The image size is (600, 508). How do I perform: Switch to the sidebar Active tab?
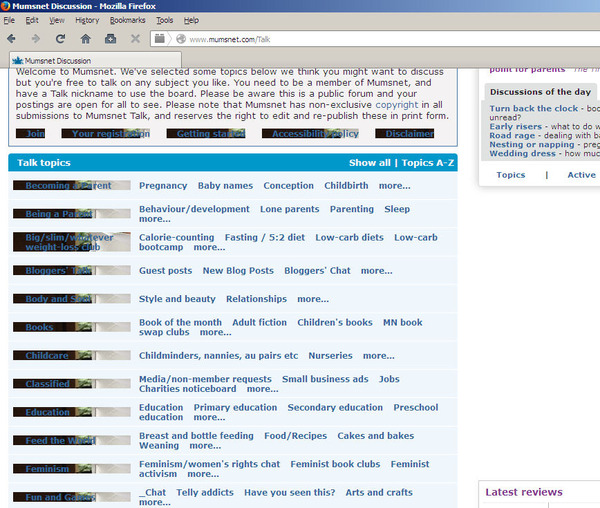click(x=582, y=175)
